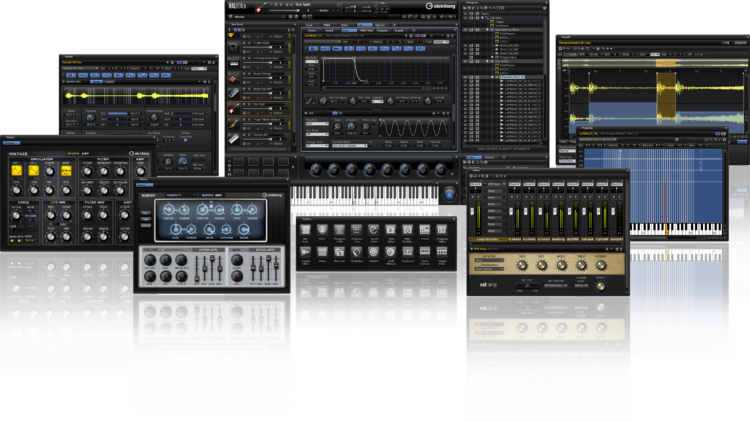Click first trigger pad below Slot Rack
The height and width of the screenshot is (422, 750).
point(239,161)
